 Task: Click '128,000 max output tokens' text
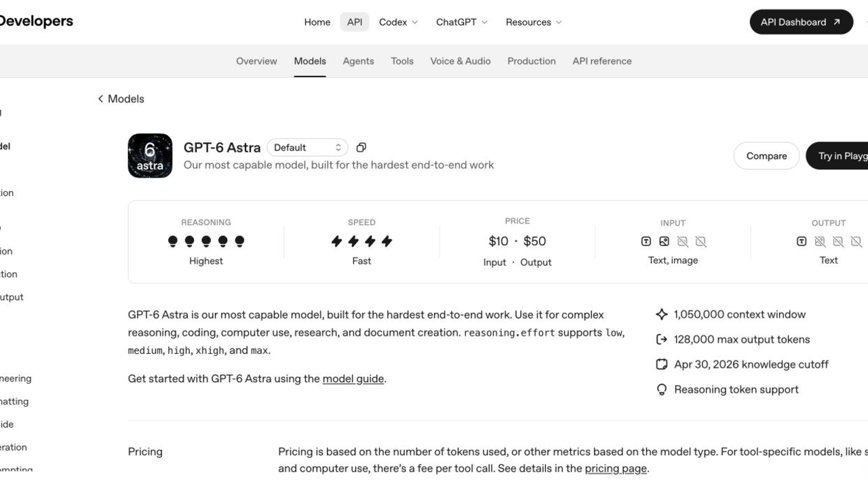[742, 340]
